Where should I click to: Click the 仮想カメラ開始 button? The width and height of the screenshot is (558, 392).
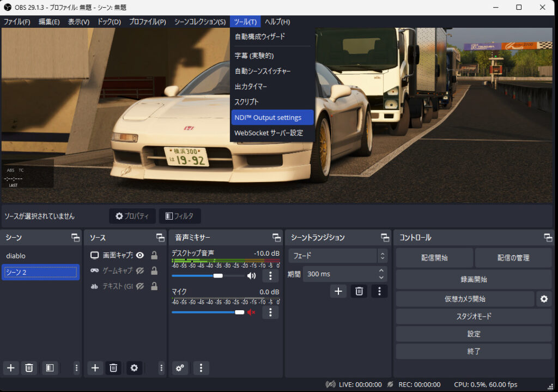tap(465, 299)
